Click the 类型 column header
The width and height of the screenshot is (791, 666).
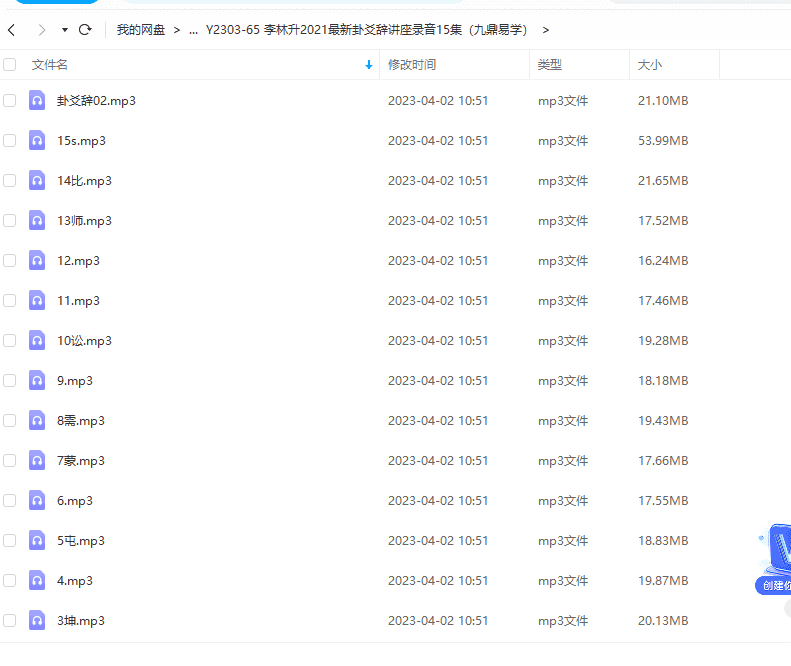point(549,65)
